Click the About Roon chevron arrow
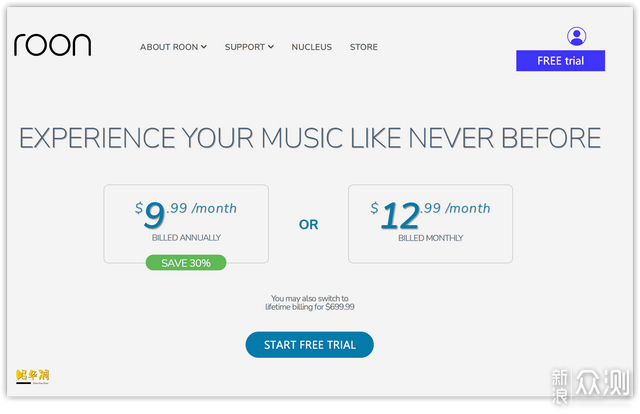Image resolution: width=640 pixels, height=414 pixels. tap(204, 47)
